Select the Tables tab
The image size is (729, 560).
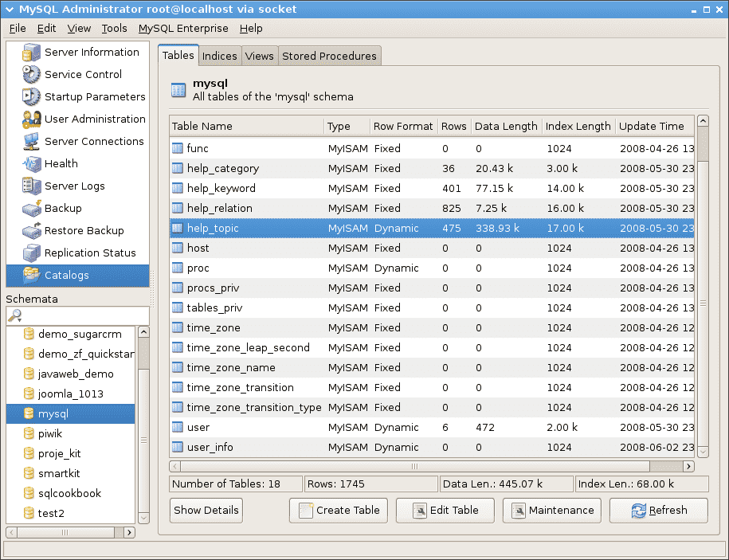tap(178, 55)
